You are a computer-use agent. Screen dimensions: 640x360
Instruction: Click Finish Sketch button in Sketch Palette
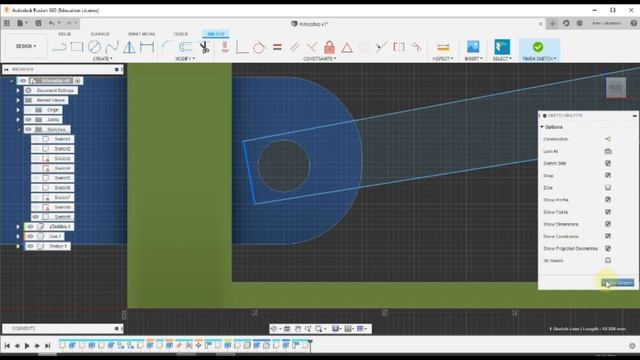point(618,283)
